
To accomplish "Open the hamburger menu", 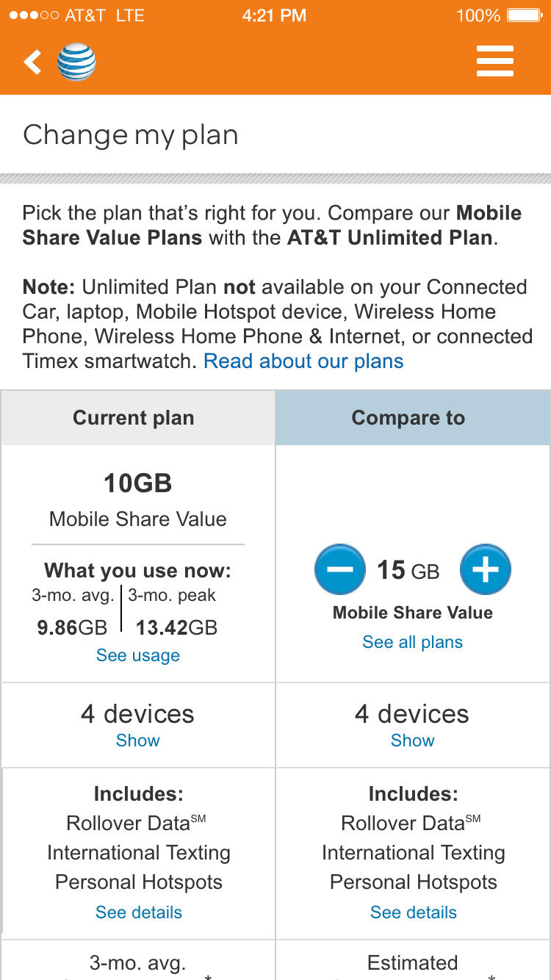I will pyautogui.click(x=494, y=62).
